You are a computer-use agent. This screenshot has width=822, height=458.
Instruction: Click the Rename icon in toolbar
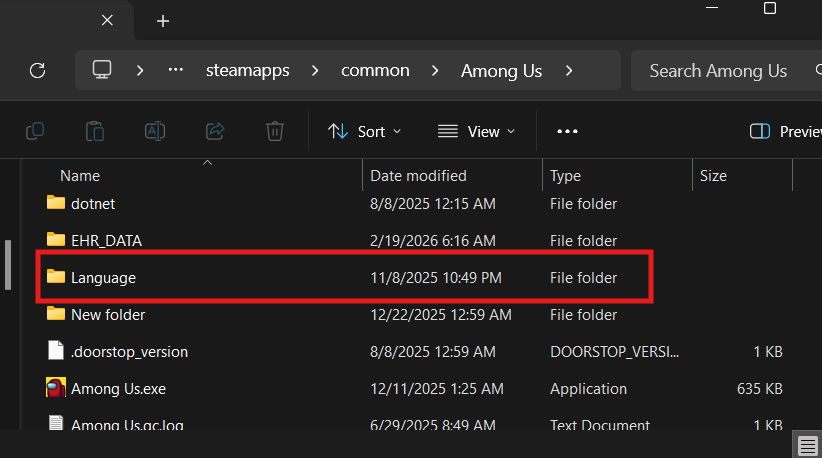tap(155, 131)
